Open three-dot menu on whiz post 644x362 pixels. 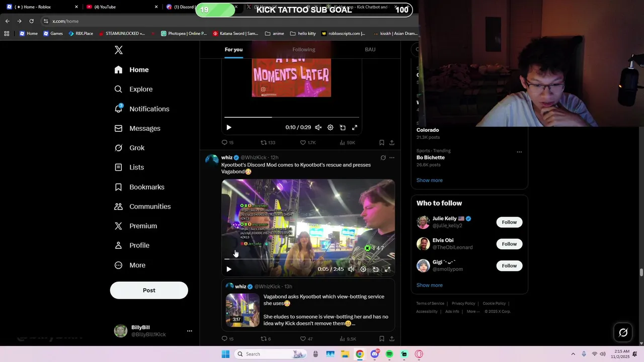(392, 158)
